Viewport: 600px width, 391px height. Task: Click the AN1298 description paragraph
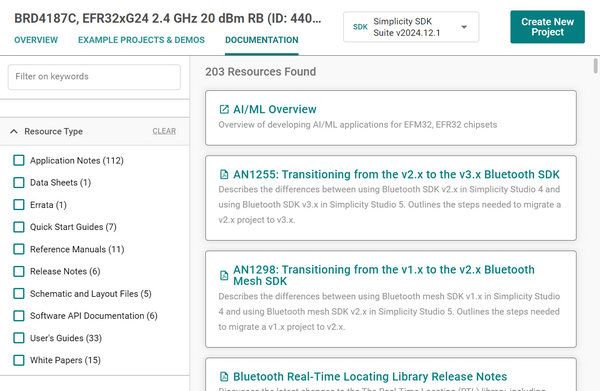coord(389,312)
